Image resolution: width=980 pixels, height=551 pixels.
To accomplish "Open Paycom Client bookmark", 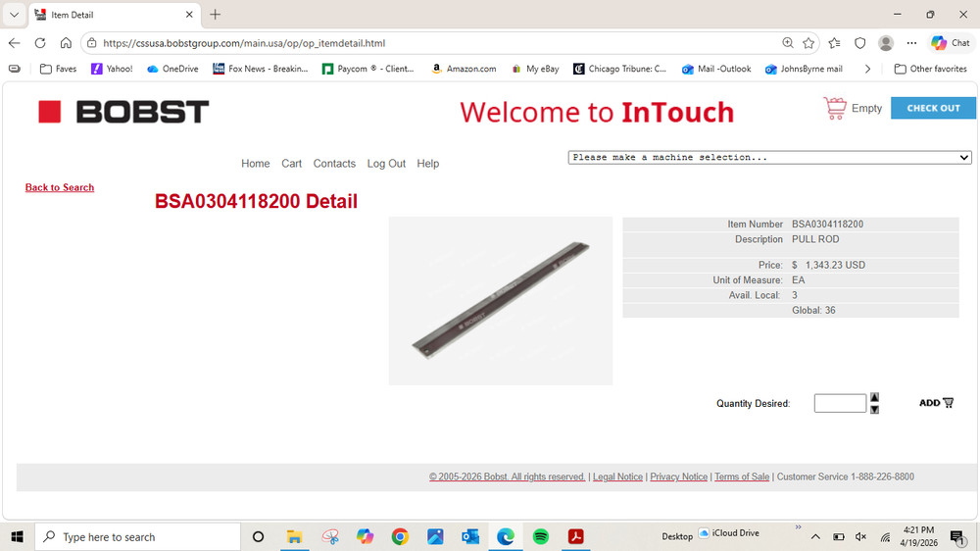I will pos(367,69).
